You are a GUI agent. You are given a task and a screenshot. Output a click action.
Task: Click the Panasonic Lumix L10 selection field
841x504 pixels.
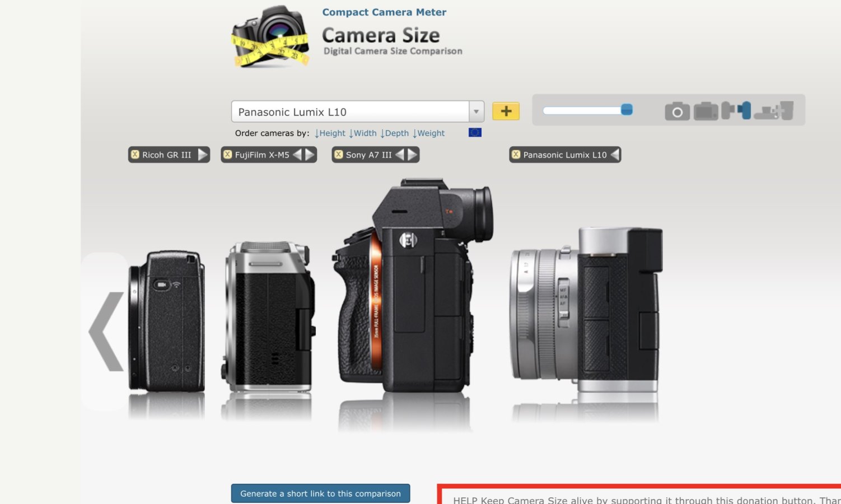tap(351, 111)
